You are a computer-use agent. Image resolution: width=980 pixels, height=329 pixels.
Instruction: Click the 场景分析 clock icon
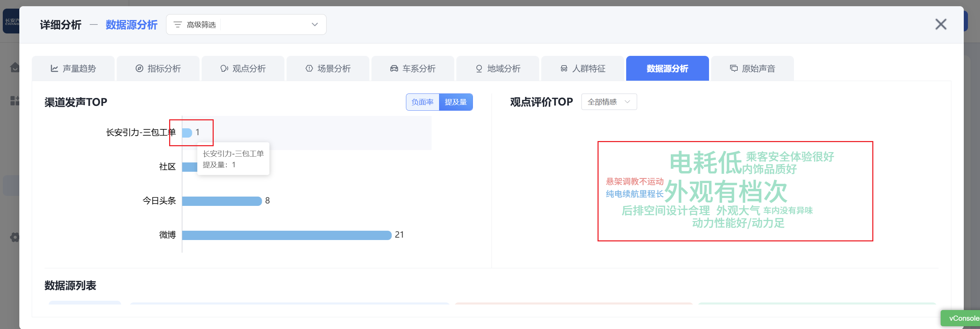pyautogui.click(x=309, y=69)
